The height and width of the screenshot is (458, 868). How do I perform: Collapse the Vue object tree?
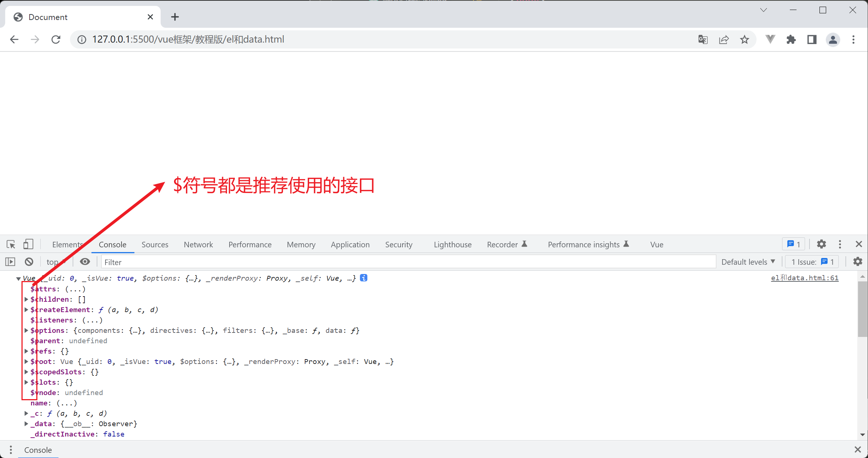pos(18,278)
